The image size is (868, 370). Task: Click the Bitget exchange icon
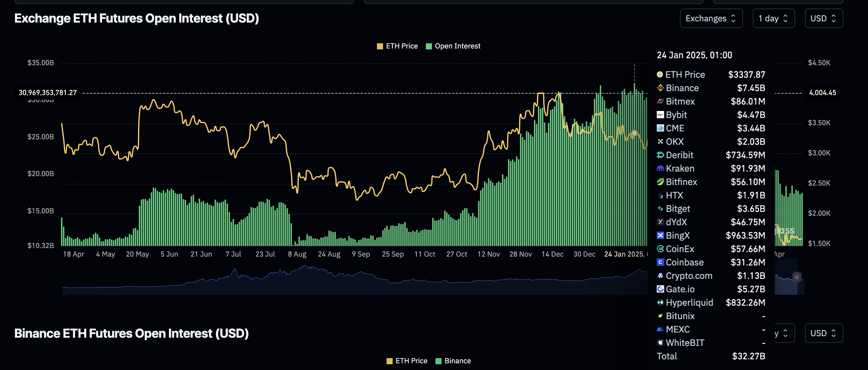coord(660,208)
